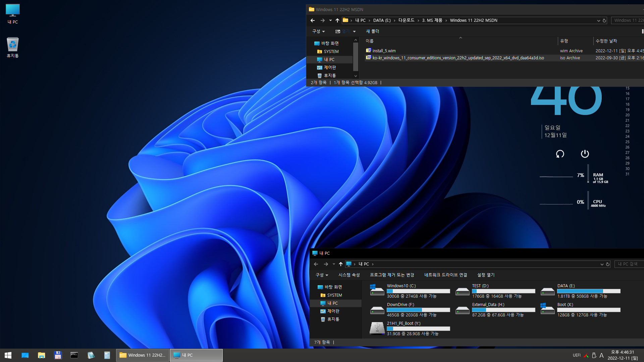Launch File Explorer from the taskbar

[x=41, y=355]
